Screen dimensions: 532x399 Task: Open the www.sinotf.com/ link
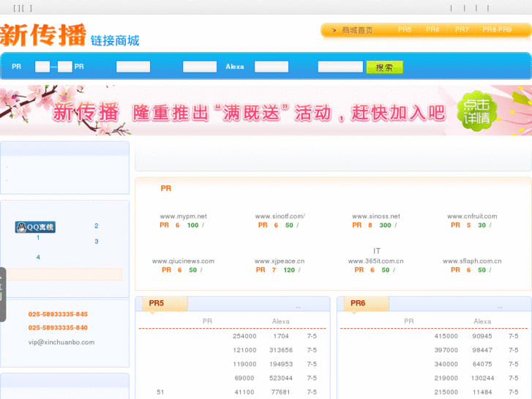pos(280,216)
